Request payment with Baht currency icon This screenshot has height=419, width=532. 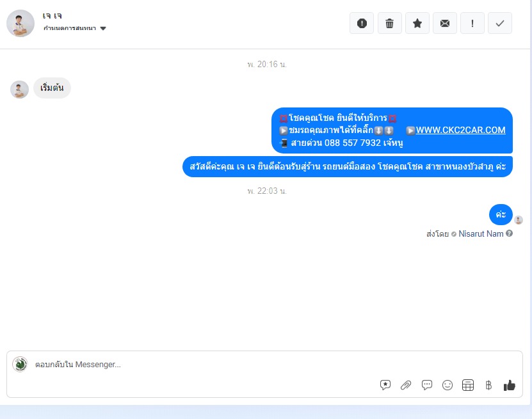pos(488,385)
